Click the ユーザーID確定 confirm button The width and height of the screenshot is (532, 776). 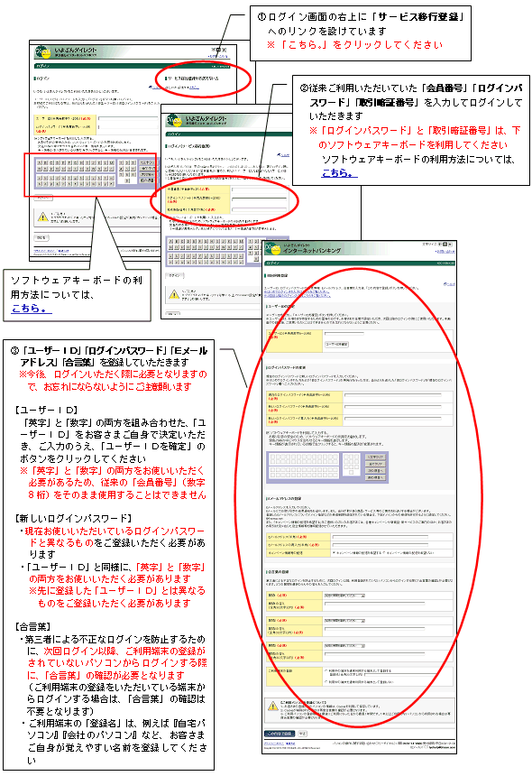336,344
